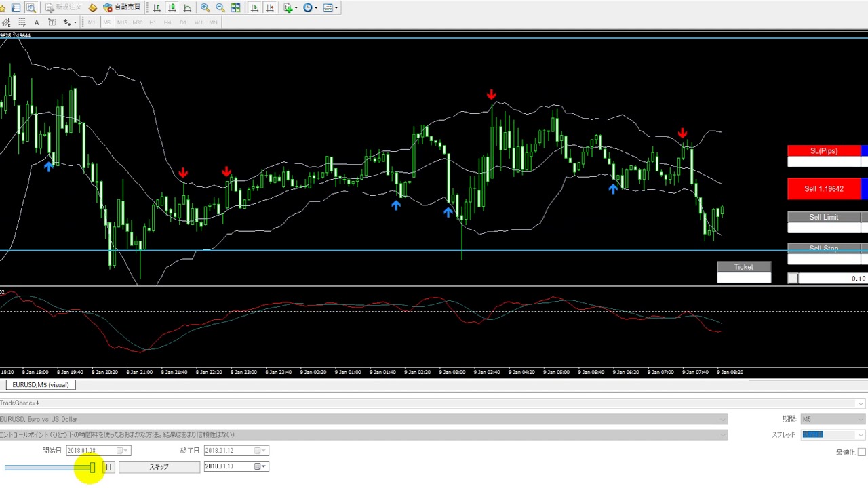Switch chart to bar chart style
868x488 pixels.
pos(157,7)
